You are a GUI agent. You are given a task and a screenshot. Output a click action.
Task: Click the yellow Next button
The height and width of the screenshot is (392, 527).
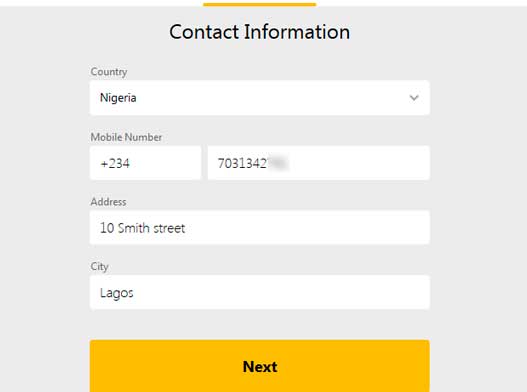(x=259, y=366)
